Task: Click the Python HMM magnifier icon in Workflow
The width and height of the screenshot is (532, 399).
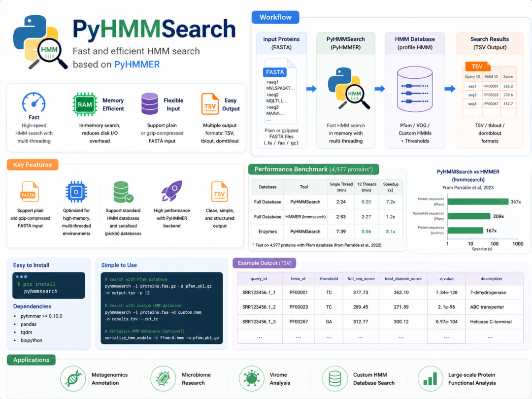Action: (348, 88)
